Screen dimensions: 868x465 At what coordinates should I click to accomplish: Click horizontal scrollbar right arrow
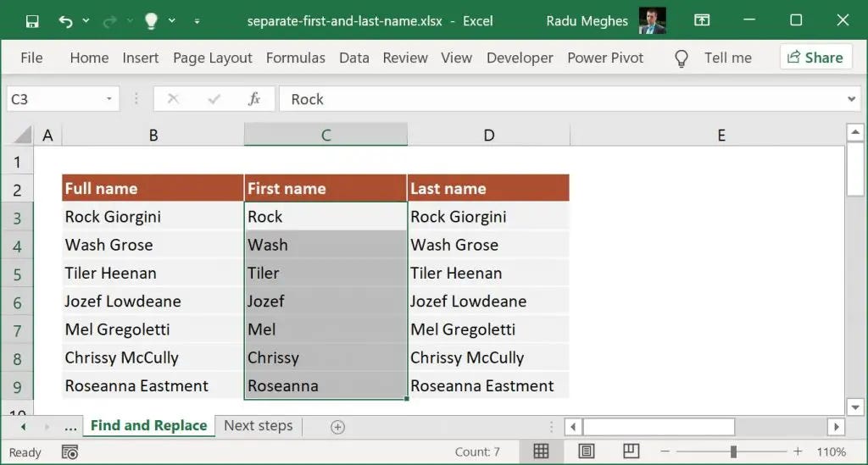point(837,427)
